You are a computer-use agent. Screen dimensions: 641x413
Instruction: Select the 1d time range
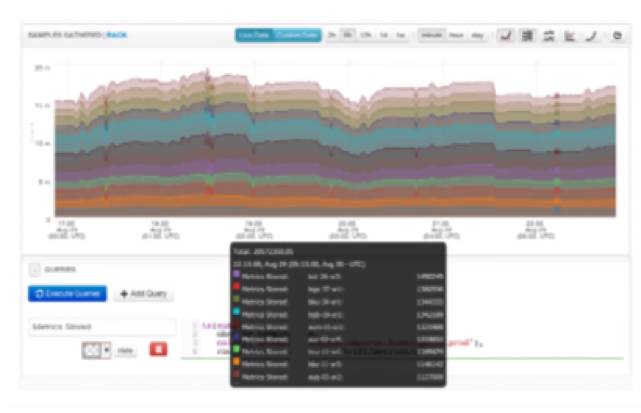coord(383,35)
